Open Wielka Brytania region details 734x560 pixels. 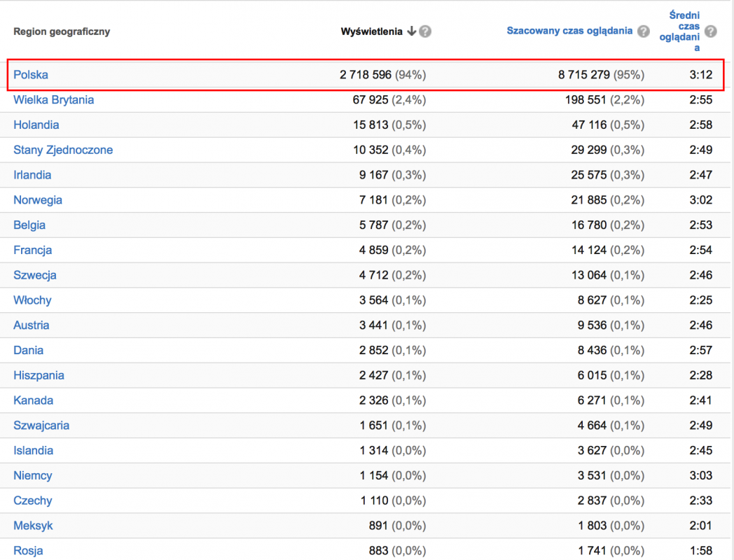coord(53,100)
